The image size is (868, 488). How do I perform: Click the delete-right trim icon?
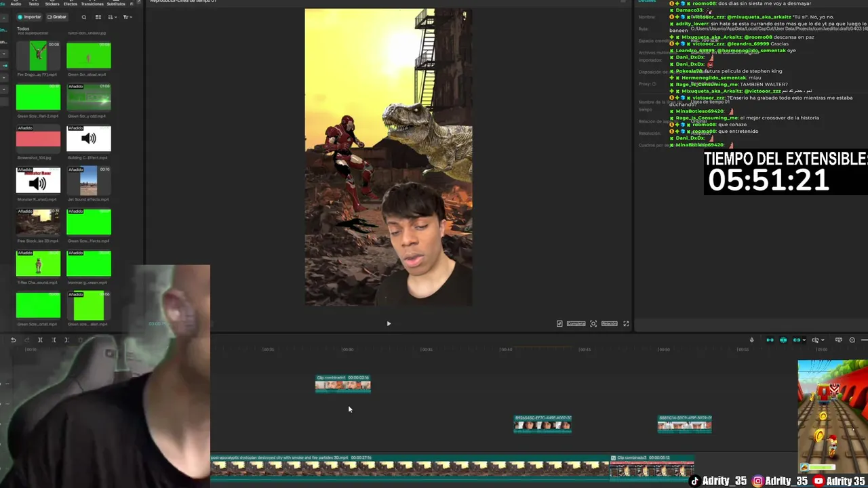point(66,340)
